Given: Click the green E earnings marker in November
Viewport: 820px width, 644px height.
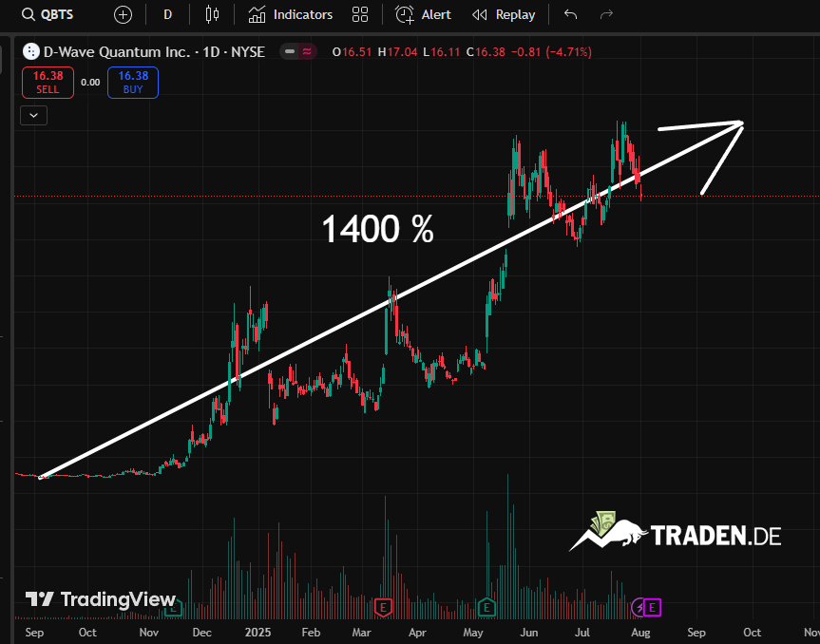Looking at the screenshot, I should click(x=174, y=609).
